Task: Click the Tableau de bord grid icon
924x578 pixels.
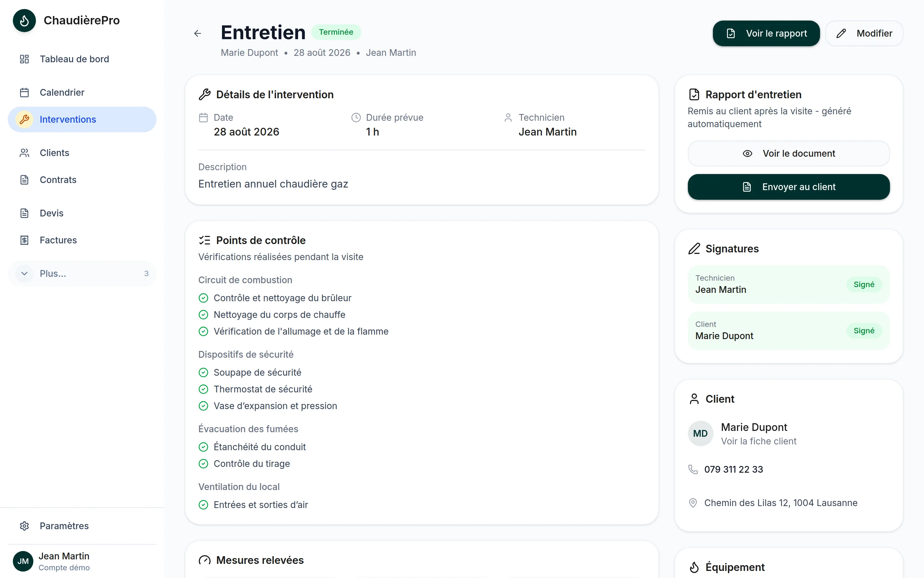Action: (24, 59)
